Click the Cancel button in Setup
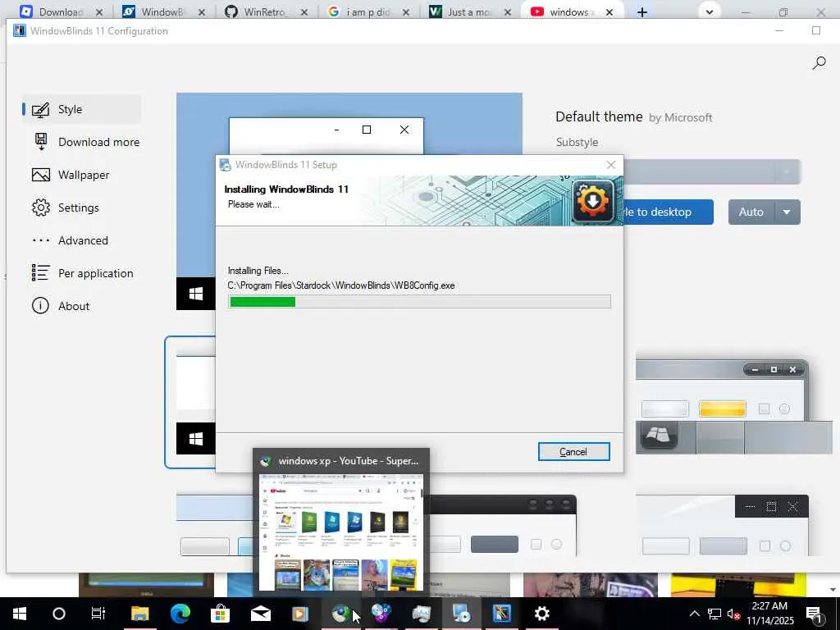This screenshot has height=630, width=840. (573, 452)
